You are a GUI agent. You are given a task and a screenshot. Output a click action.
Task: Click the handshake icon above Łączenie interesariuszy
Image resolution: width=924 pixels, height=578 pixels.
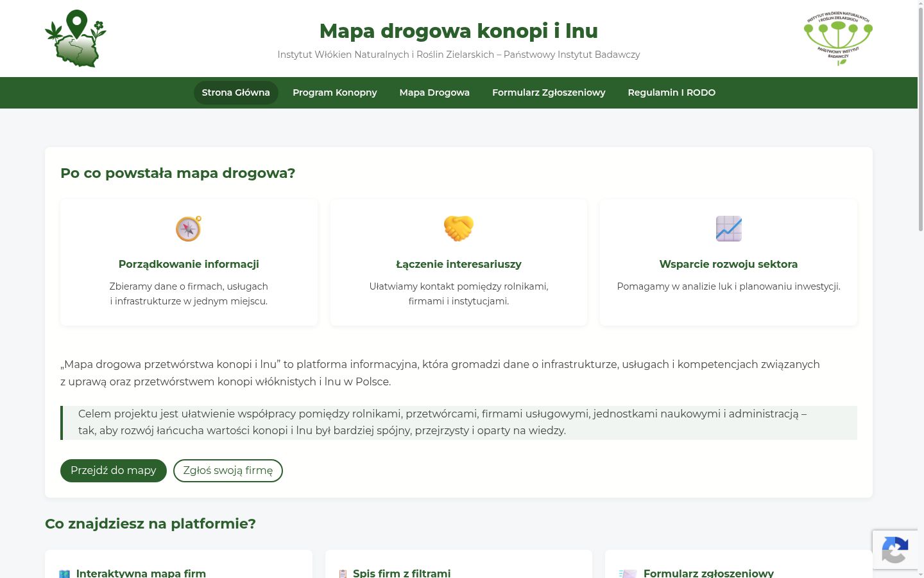tap(459, 229)
